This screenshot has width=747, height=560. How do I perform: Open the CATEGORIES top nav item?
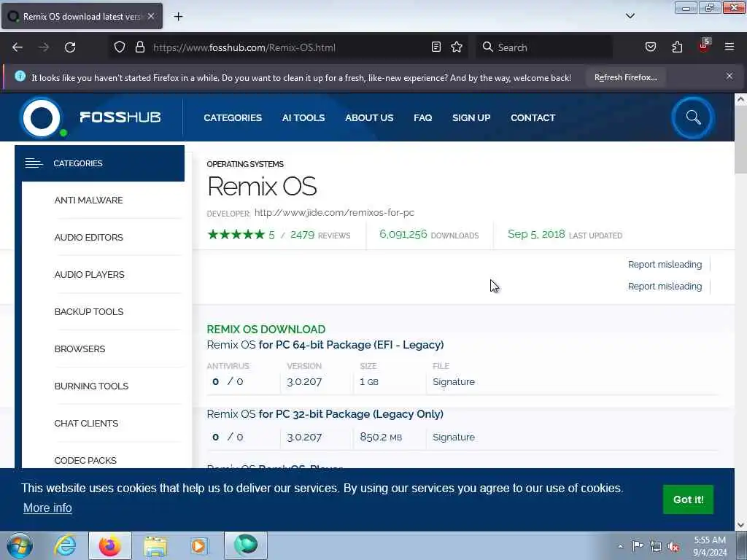(x=233, y=117)
